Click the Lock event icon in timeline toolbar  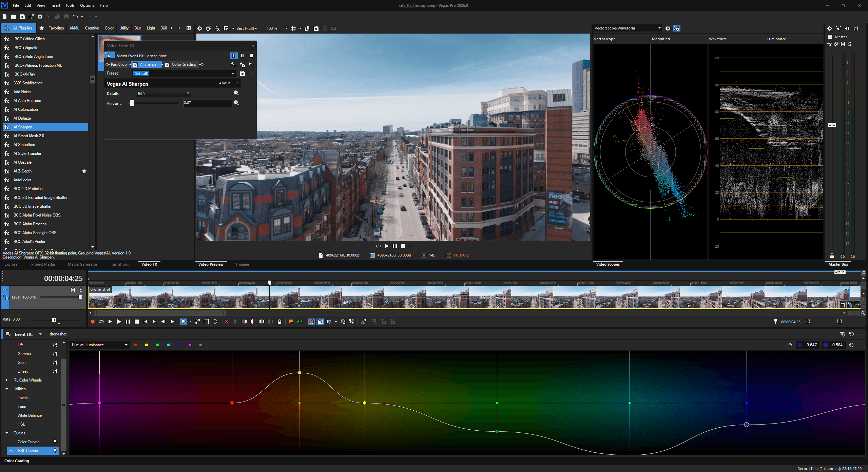279,322
